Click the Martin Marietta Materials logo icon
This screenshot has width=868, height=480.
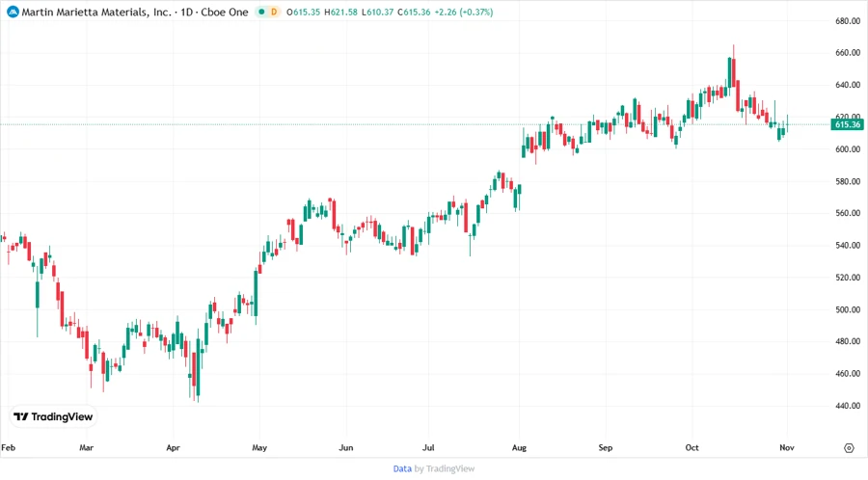[13, 12]
